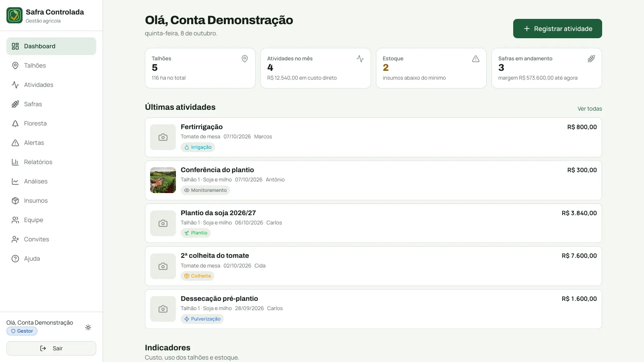This screenshot has height=362, width=644.
Task: Click the Alertas warning icon in sidebar
Action: pyautogui.click(x=15, y=143)
